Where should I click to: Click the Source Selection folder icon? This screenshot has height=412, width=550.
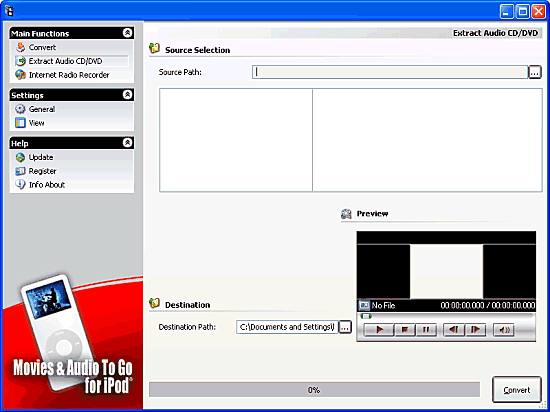pos(154,48)
